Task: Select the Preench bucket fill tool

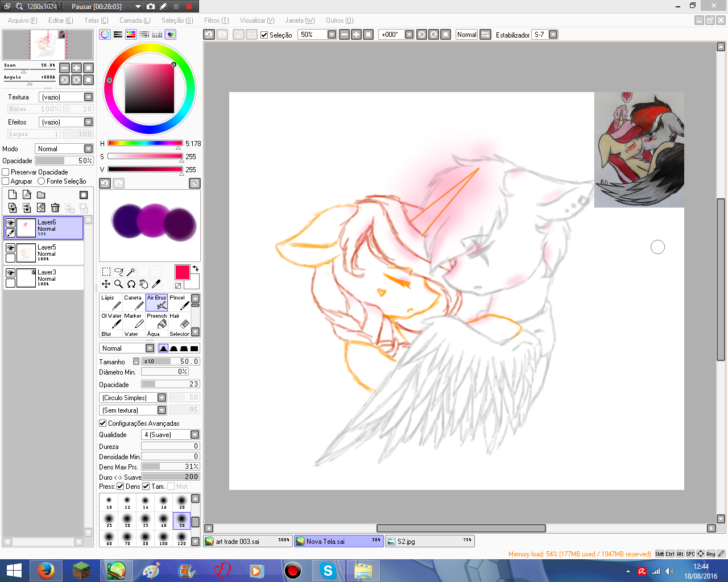Action: [x=156, y=321]
